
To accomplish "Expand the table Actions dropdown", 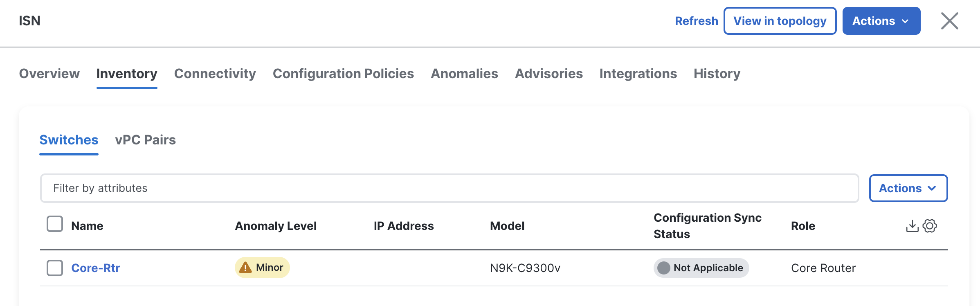I will pos(908,188).
